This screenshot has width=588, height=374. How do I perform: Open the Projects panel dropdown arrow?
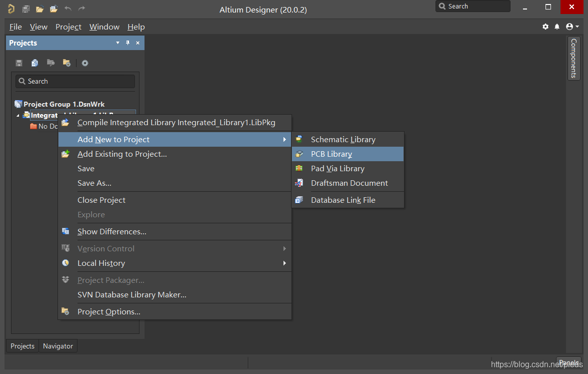[118, 43]
